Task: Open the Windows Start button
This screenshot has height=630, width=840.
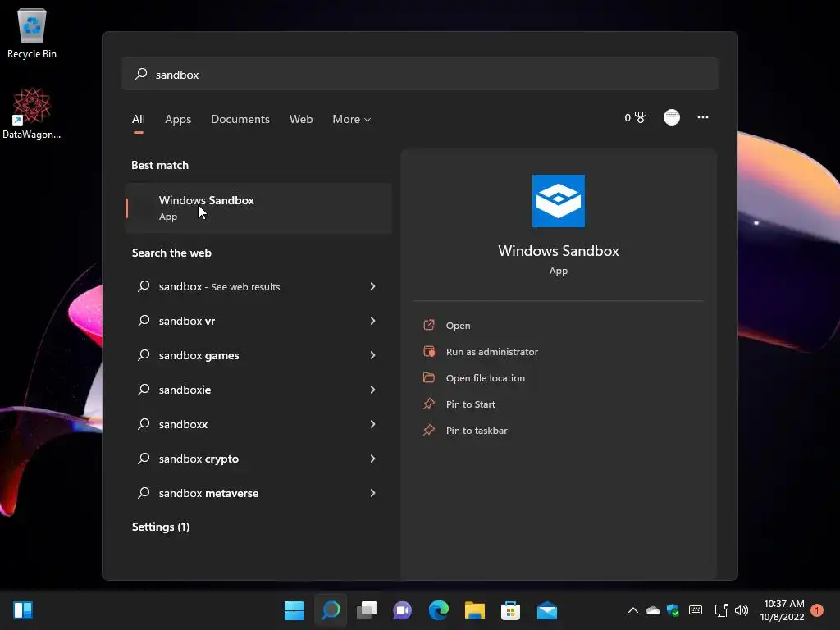Action: tap(294, 610)
